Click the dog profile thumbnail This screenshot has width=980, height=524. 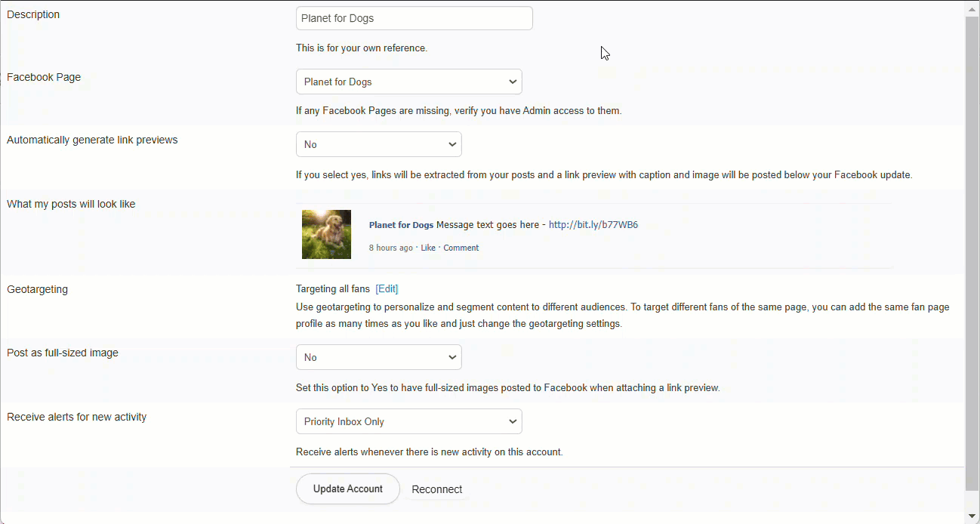tap(326, 234)
